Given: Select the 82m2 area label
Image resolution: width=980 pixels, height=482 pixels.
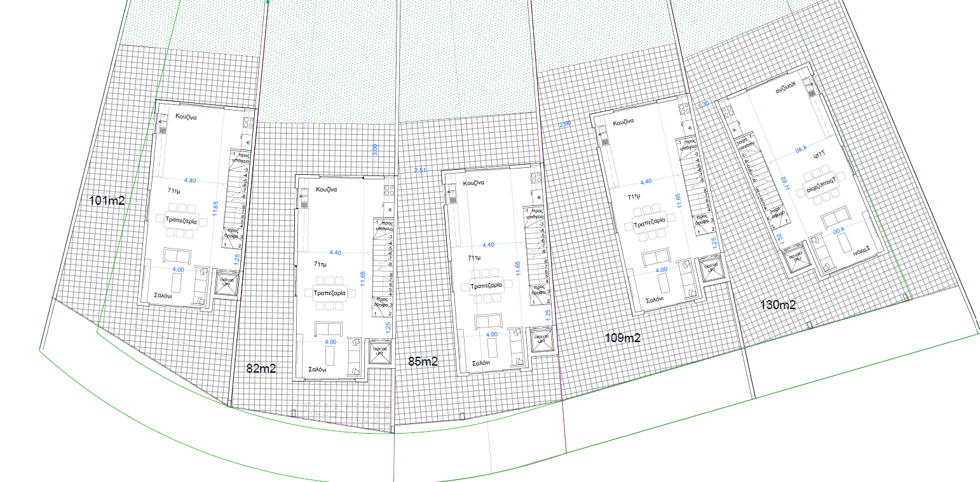Looking at the screenshot, I should coord(261,368).
